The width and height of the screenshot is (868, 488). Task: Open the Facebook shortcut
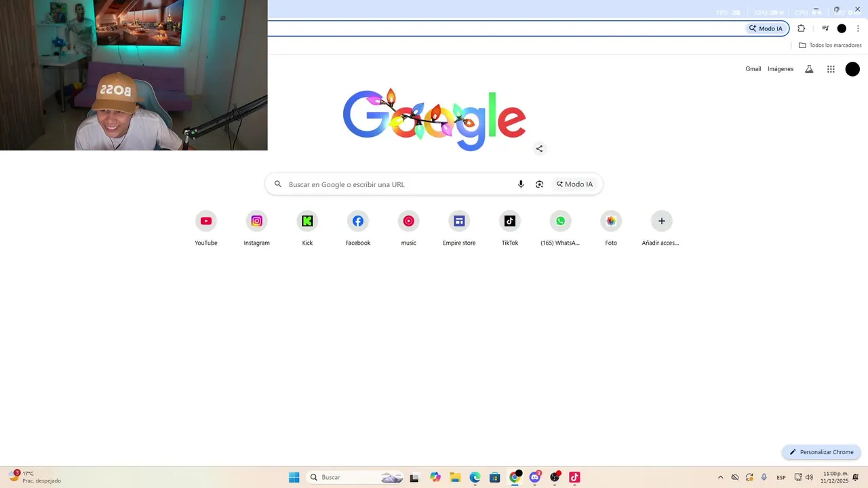358,228
